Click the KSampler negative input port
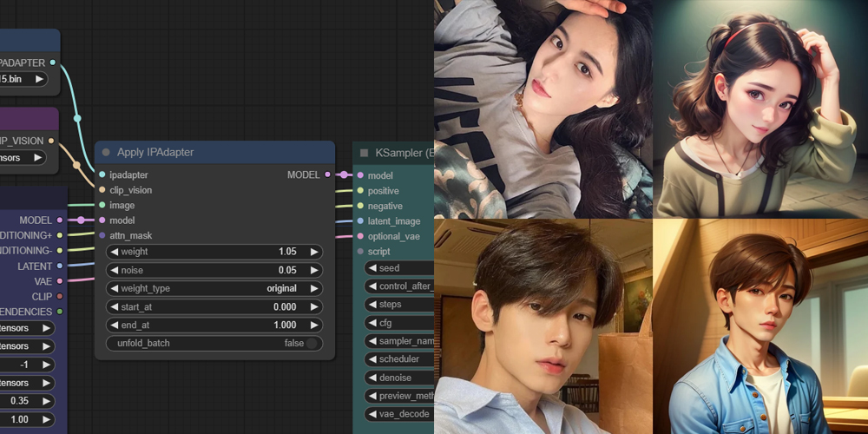 360,206
